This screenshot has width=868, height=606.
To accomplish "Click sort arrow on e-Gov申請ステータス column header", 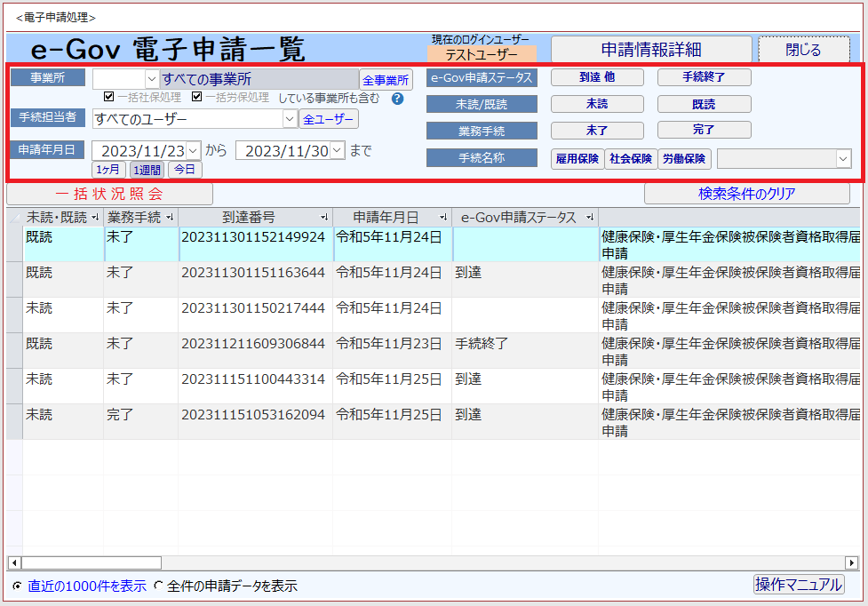I will (589, 218).
